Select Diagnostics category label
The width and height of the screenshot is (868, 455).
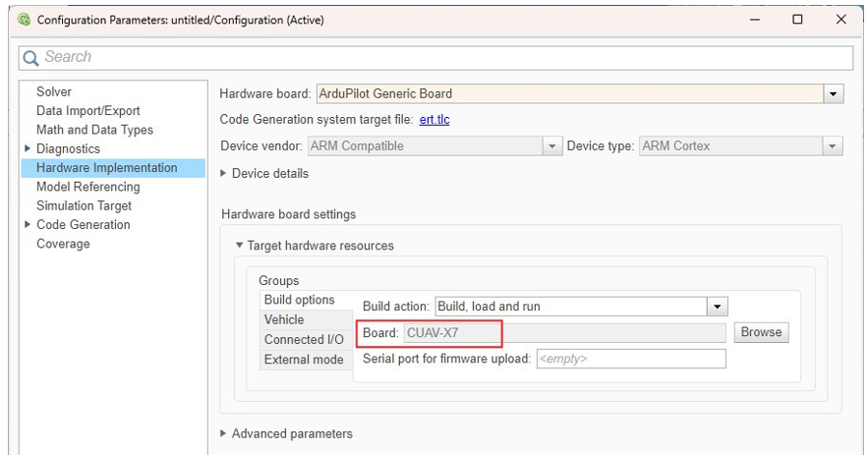tap(68, 149)
